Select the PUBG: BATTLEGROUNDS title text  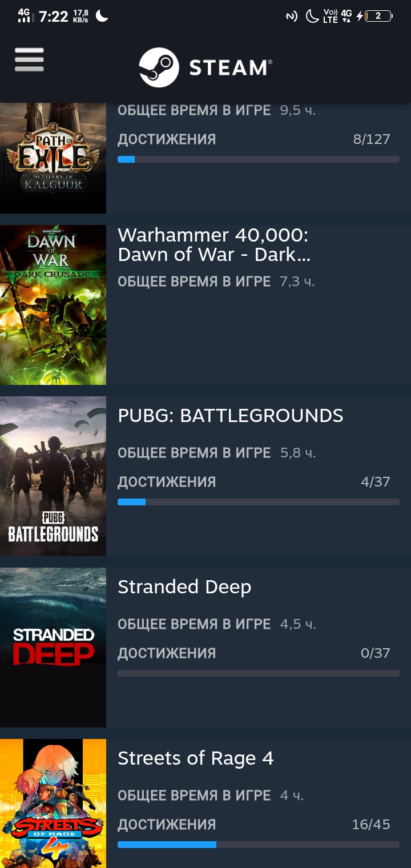(231, 416)
